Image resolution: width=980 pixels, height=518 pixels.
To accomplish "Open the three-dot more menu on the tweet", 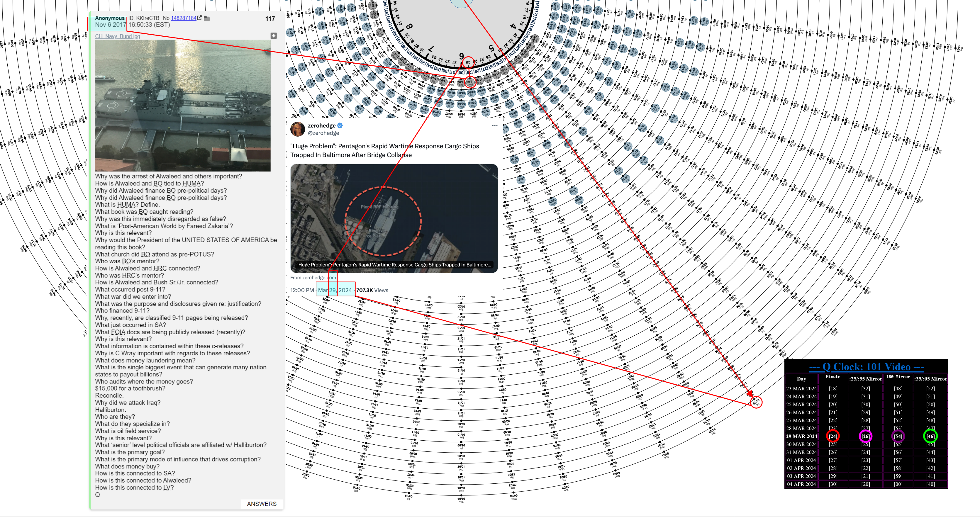I will 495,125.
